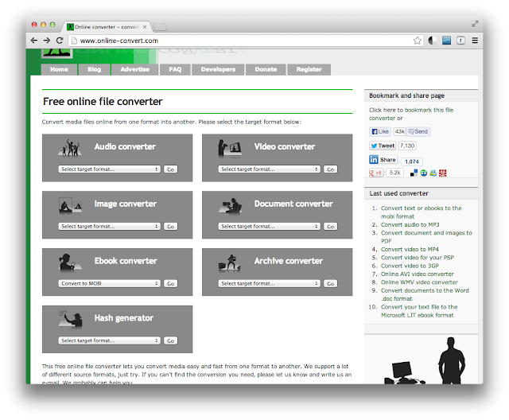This screenshot has height=420, width=509.
Task: Click the Facebook Like button
Action: point(380,131)
